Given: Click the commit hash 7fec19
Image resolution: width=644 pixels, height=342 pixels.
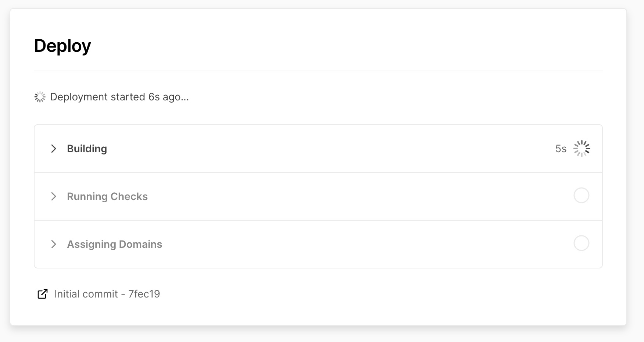Looking at the screenshot, I should click(x=144, y=294).
